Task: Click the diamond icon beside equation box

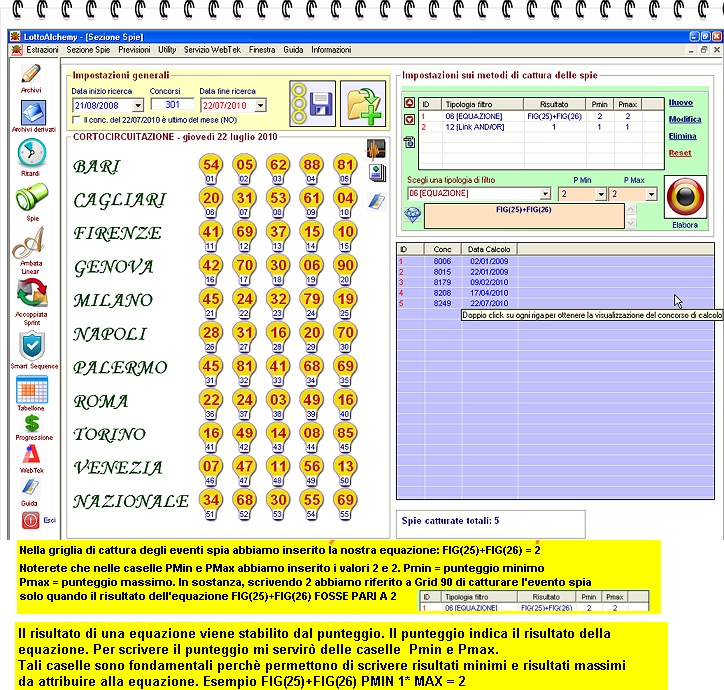Action: [x=412, y=215]
